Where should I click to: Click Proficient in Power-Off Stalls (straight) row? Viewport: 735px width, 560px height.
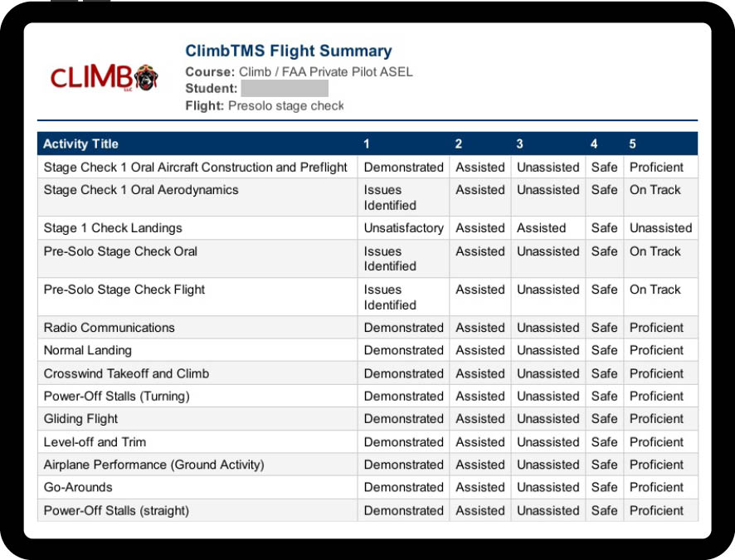(656, 511)
